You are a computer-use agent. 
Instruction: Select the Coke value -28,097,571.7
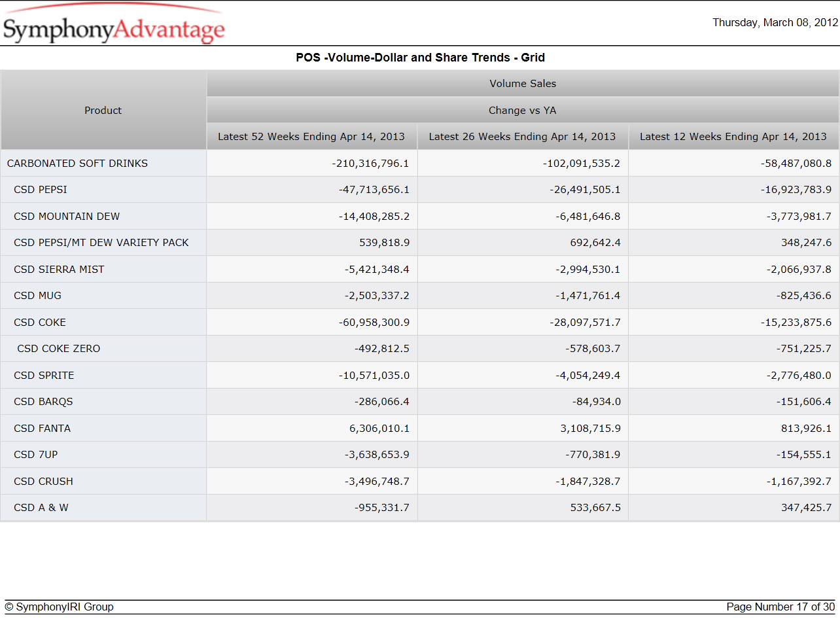point(585,323)
